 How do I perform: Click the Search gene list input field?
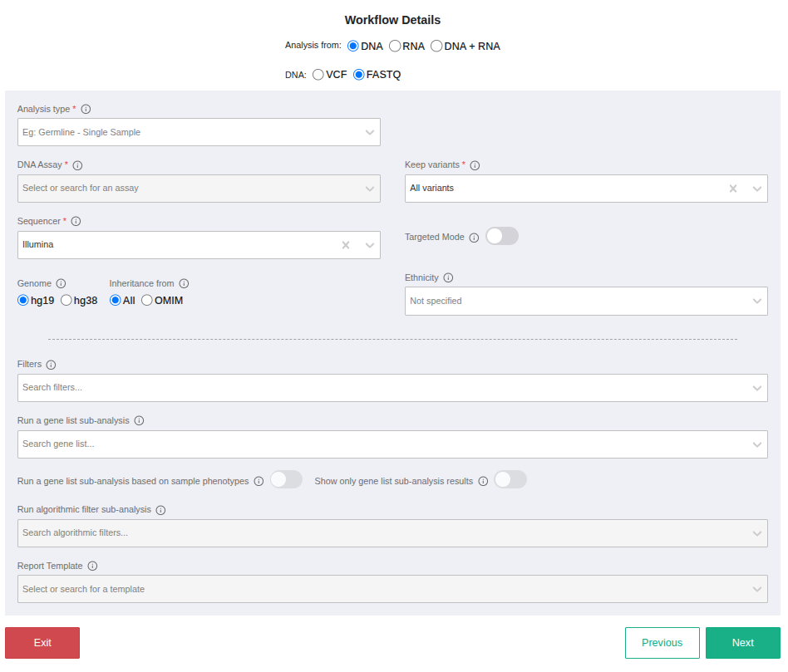[382, 444]
